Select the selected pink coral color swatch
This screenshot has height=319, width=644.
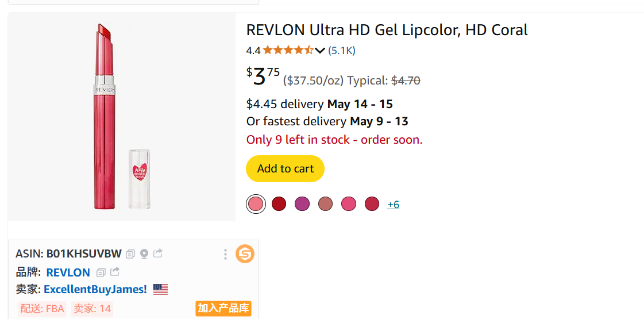click(x=256, y=203)
